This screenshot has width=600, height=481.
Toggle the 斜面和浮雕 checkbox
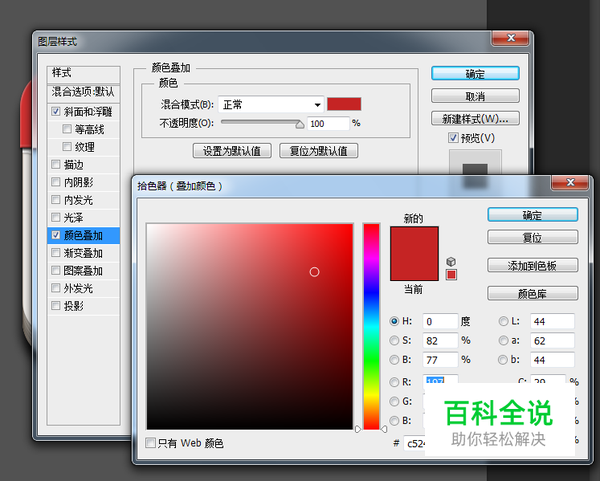(x=56, y=111)
